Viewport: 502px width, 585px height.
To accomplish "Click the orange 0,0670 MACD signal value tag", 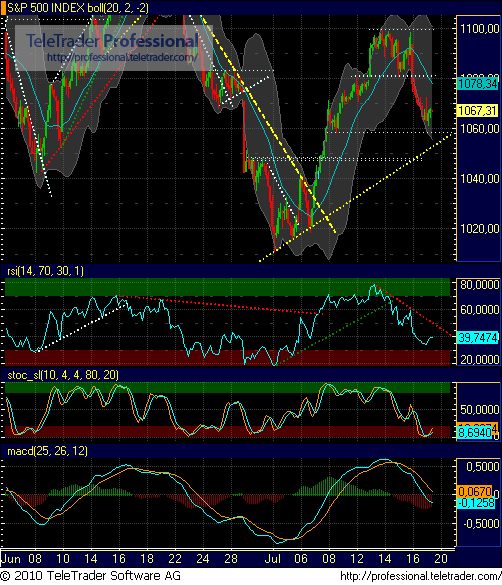I will tap(475, 491).
